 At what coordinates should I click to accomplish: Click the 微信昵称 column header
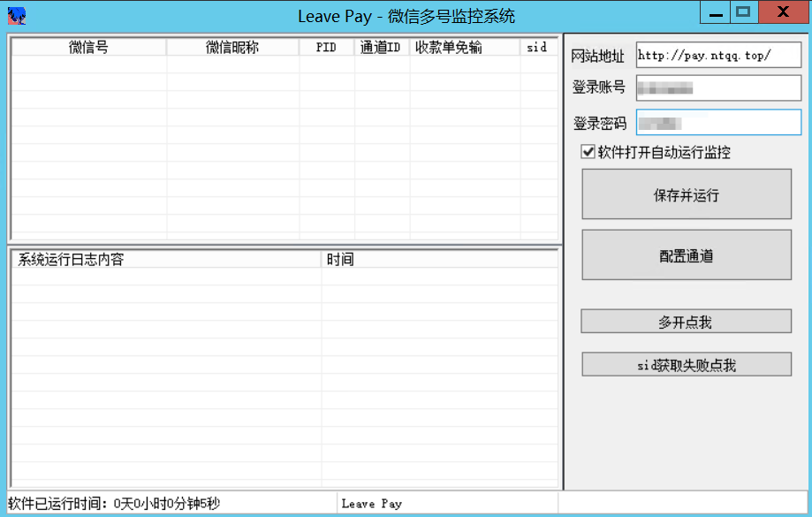pyautogui.click(x=232, y=48)
